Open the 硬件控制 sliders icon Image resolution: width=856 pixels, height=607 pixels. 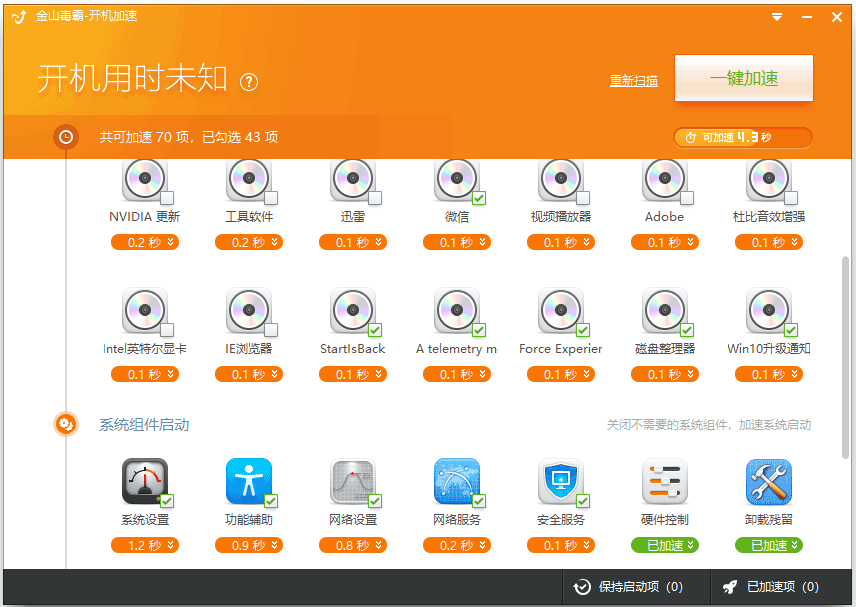pyautogui.click(x=665, y=481)
